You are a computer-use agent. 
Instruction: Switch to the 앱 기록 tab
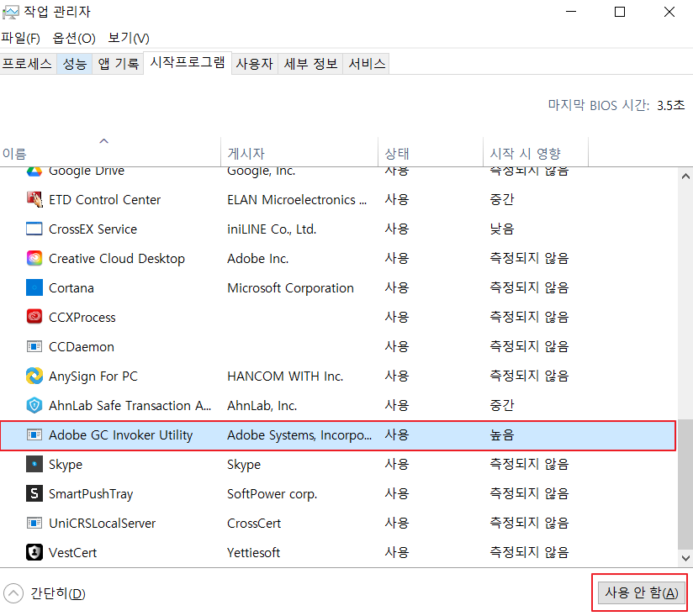click(118, 64)
